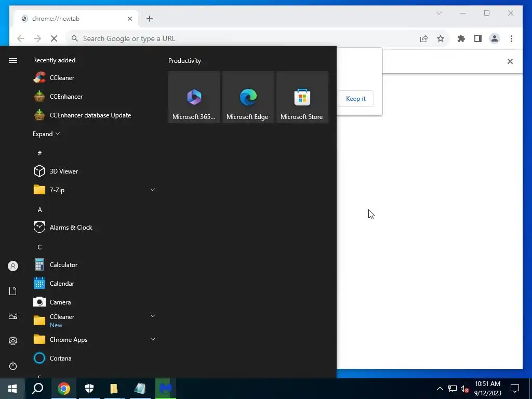532x399 pixels.
Task: Open the notepad-like taskbar icon
Action: coord(140,389)
